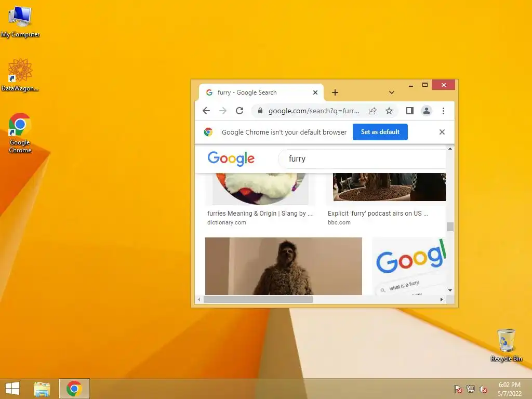This screenshot has width=532, height=399.
Task: Click the vertical scrollbar down arrow
Action: [450, 290]
